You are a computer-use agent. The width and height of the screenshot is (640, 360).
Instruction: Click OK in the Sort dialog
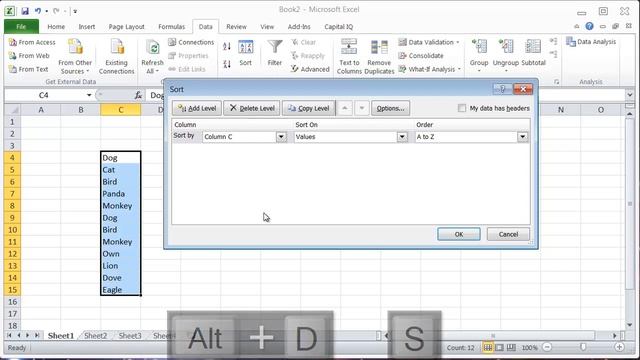point(459,234)
